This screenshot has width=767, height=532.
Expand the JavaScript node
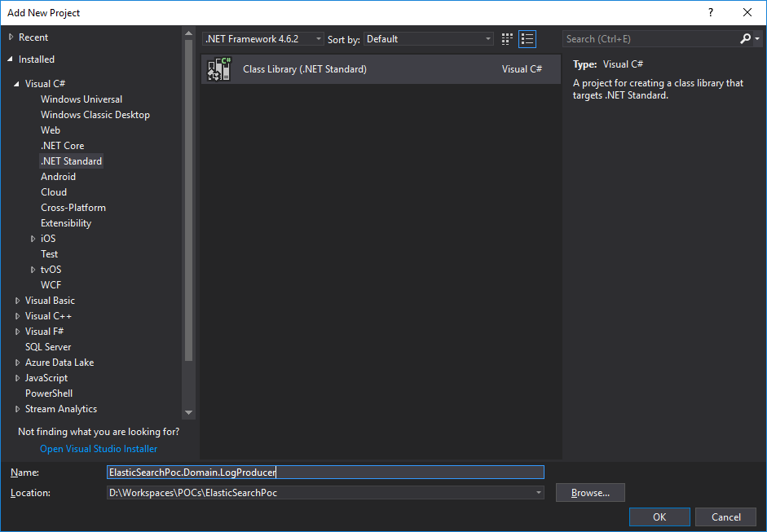(x=17, y=378)
